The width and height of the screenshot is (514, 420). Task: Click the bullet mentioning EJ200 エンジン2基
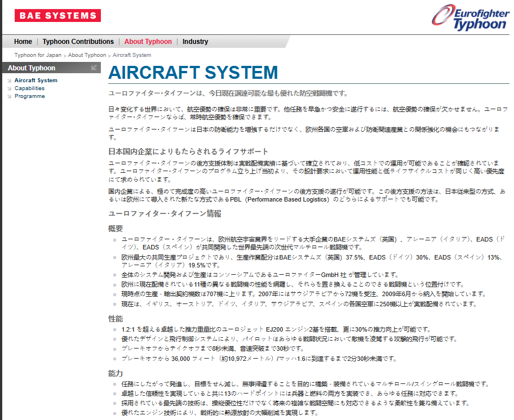point(276,329)
